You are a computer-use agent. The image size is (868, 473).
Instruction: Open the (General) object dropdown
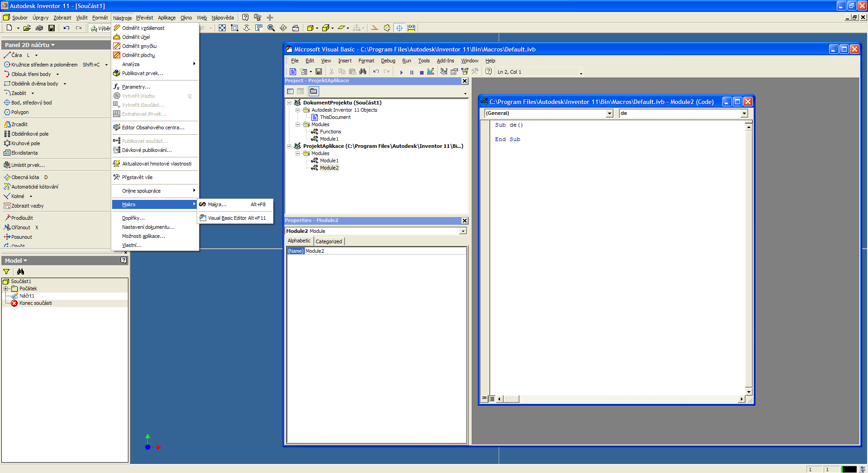click(609, 114)
